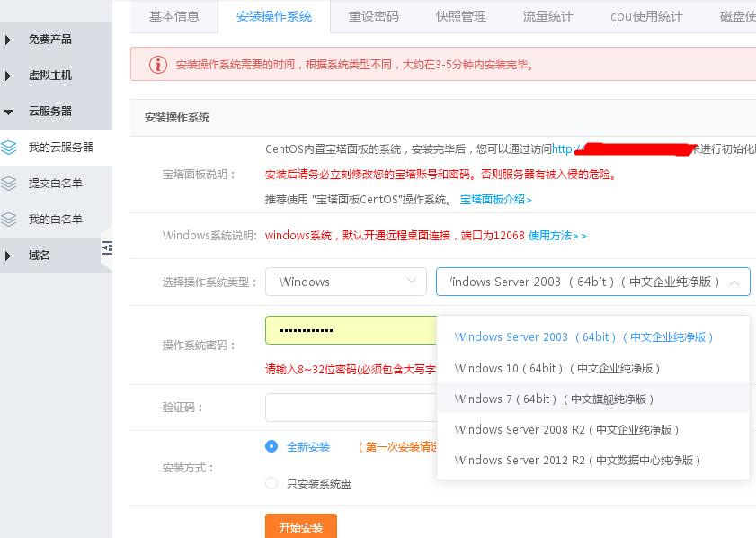The width and height of the screenshot is (756, 538).
Task: Expand the 免费产品 sidebar section
Action: (x=56, y=40)
